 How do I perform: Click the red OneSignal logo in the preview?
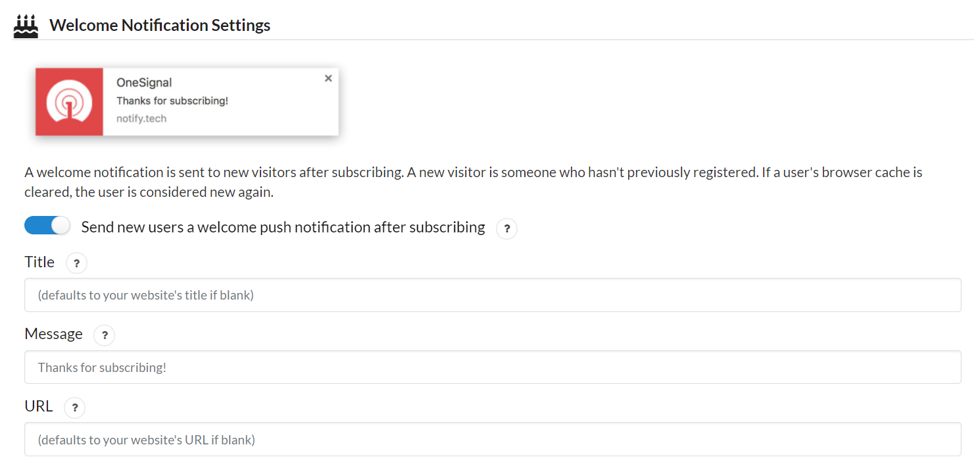[69, 101]
